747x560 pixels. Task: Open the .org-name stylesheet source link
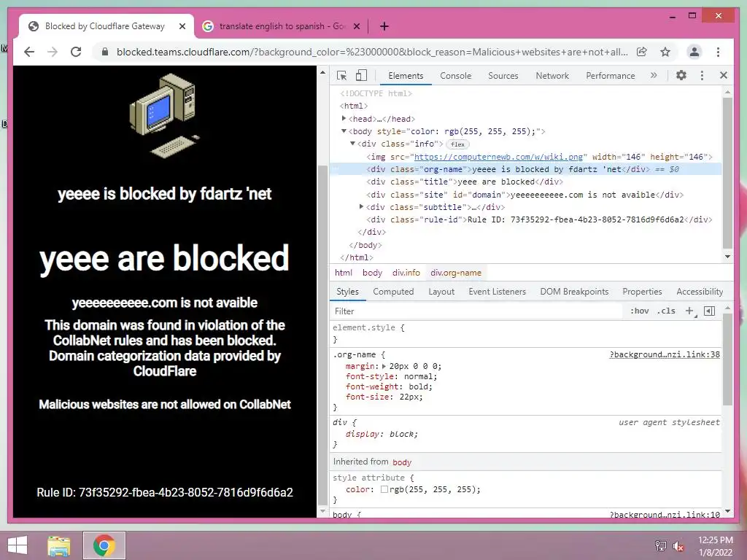coord(665,355)
